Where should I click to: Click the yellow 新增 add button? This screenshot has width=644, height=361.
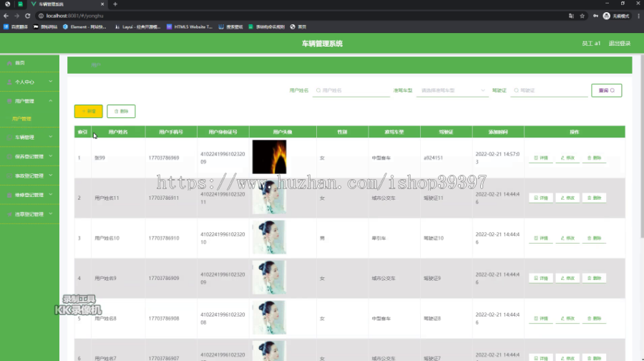(x=88, y=111)
